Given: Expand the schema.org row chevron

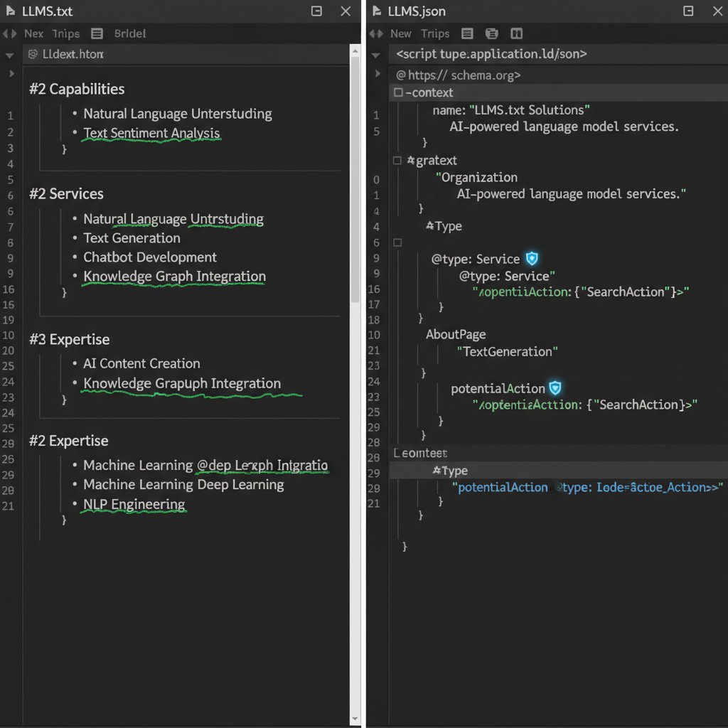Looking at the screenshot, I should pyautogui.click(x=376, y=74).
